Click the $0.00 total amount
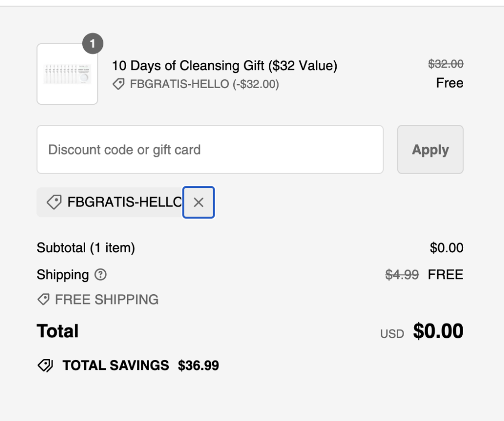Image resolution: width=504 pixels, height=421 pixels. click(438, 331)
